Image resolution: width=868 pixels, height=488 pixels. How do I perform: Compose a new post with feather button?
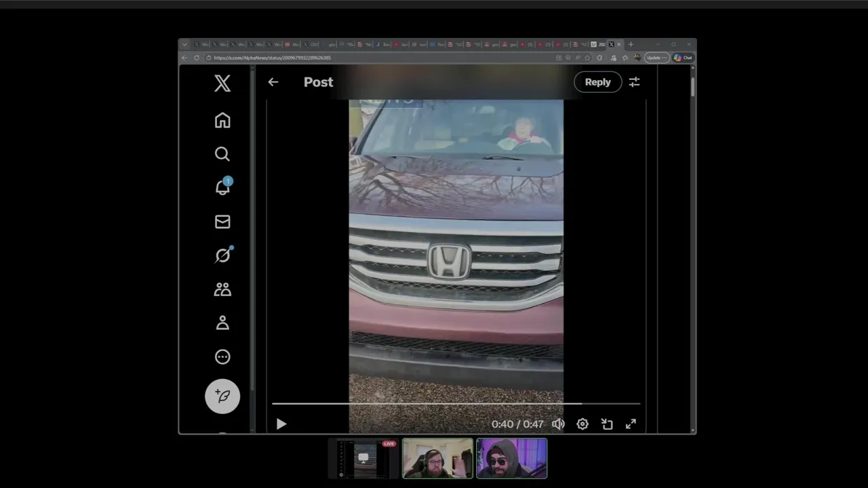222,396
